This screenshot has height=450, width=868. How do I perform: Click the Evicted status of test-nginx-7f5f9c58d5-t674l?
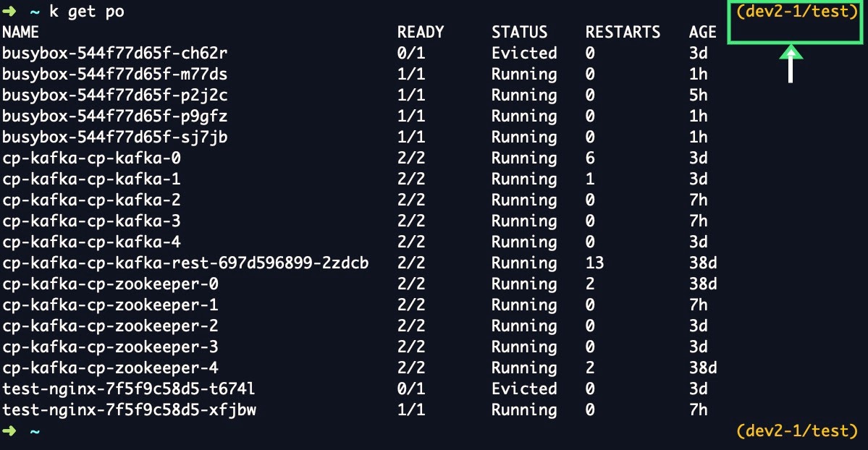pyautogui.click(x=524, y=389)
